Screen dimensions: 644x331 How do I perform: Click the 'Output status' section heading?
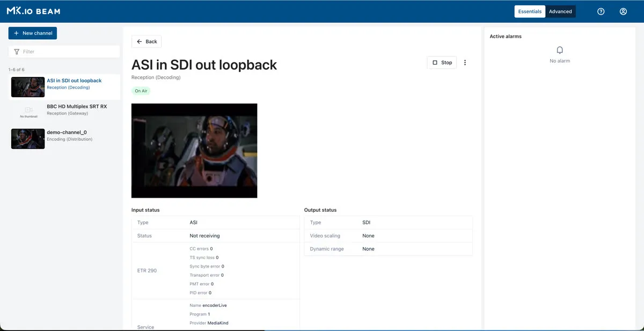tap(320, 210)
